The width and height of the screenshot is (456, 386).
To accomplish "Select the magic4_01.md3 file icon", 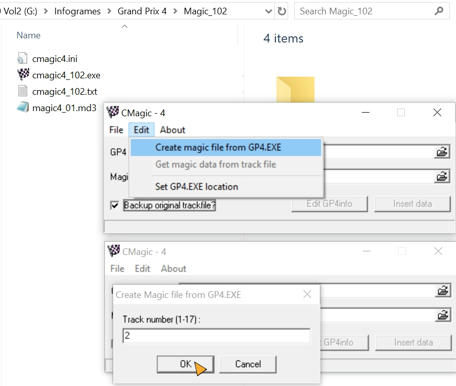I will [23, 107].
